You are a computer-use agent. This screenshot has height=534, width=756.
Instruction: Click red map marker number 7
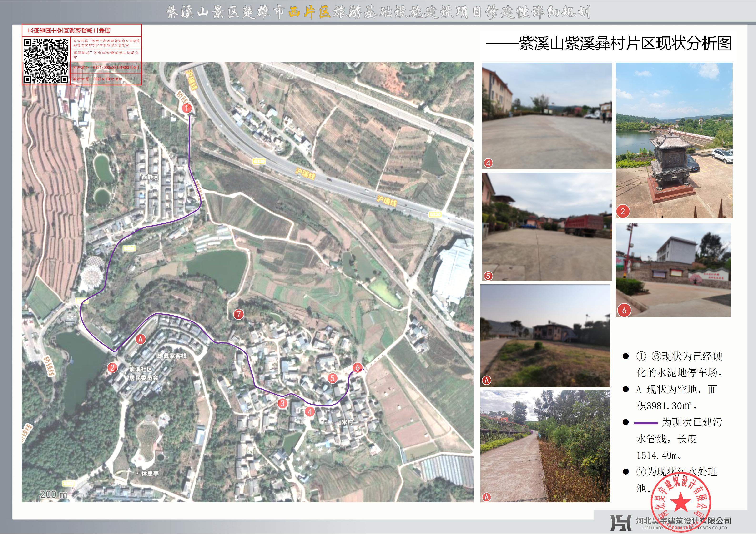[x=238, y=314]
